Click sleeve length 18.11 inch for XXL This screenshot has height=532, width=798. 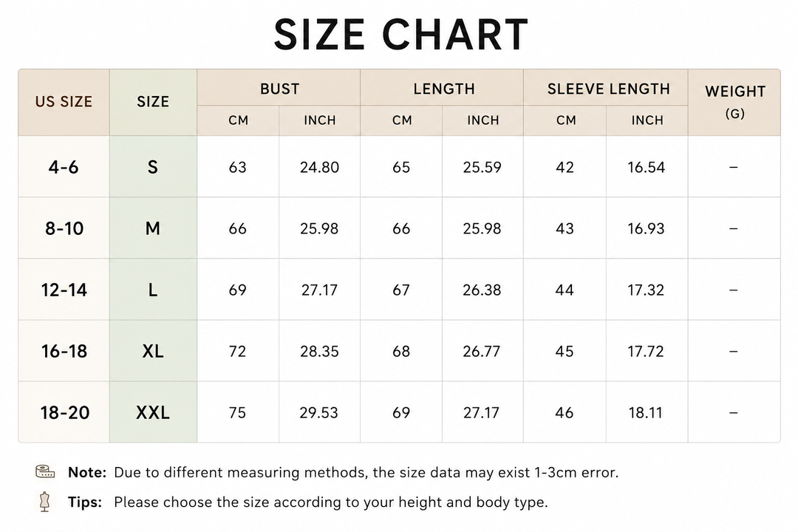tap(647, 412)
